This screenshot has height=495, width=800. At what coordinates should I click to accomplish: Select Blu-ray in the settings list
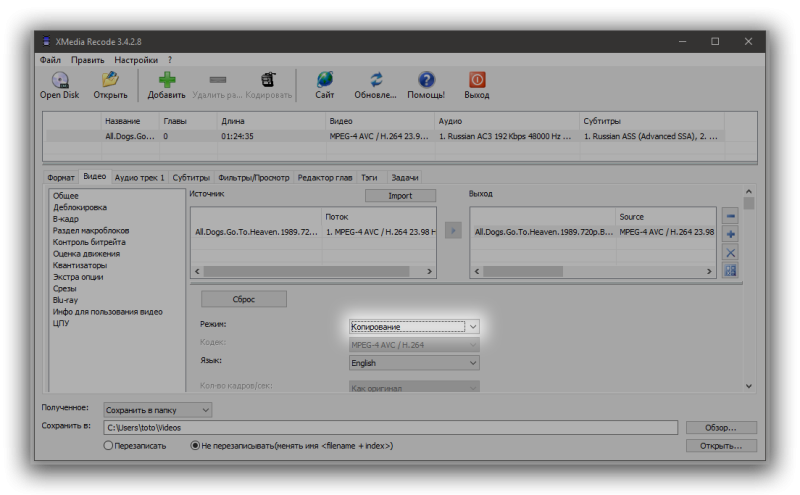pyautogui.click(x=65, y=300)
